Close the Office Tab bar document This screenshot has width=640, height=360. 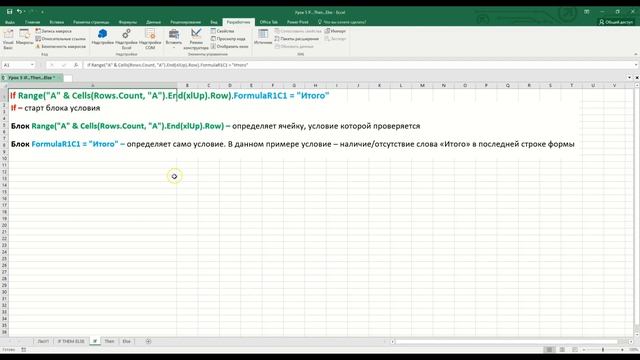click(637, 78)
